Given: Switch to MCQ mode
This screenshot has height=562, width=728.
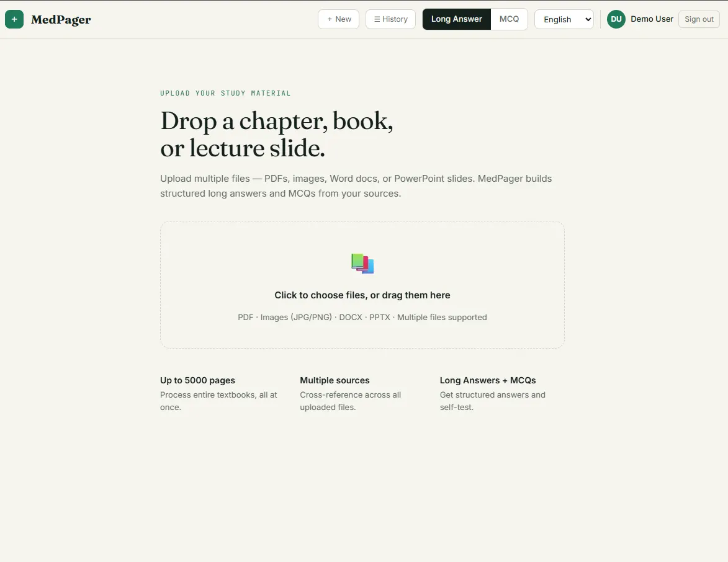Looking at the screenshot, I should 510,19.
